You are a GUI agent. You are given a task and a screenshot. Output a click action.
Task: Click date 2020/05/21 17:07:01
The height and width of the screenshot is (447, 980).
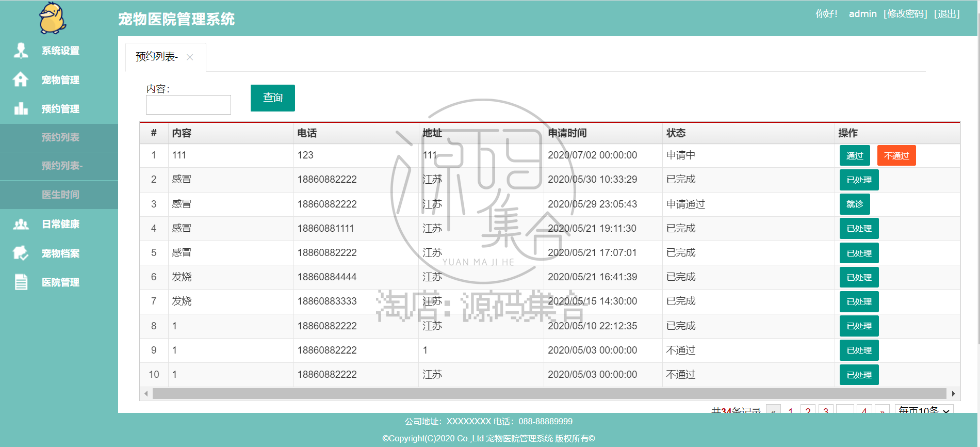[x=592, y=253]
